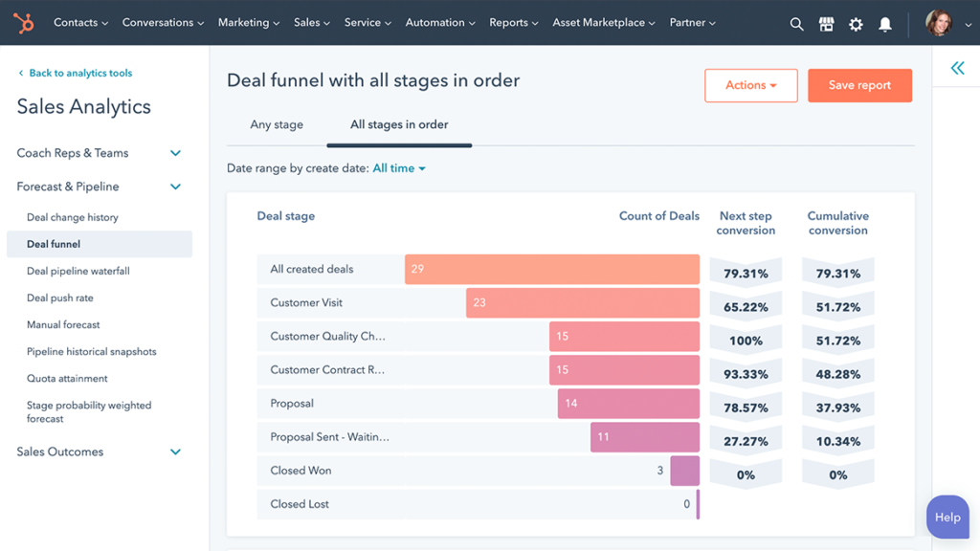
Task: Open the Settings gear
Action: point(855,24)
